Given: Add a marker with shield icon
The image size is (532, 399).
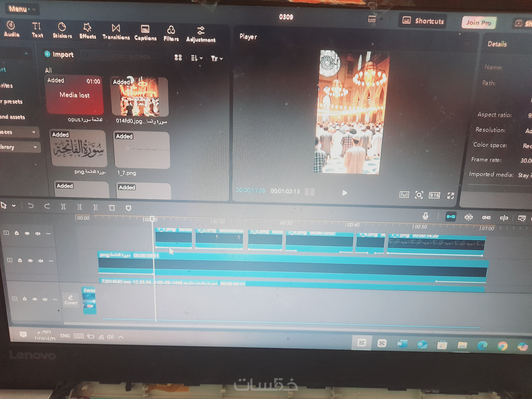Looking at the screenshot, I should 128,208.
